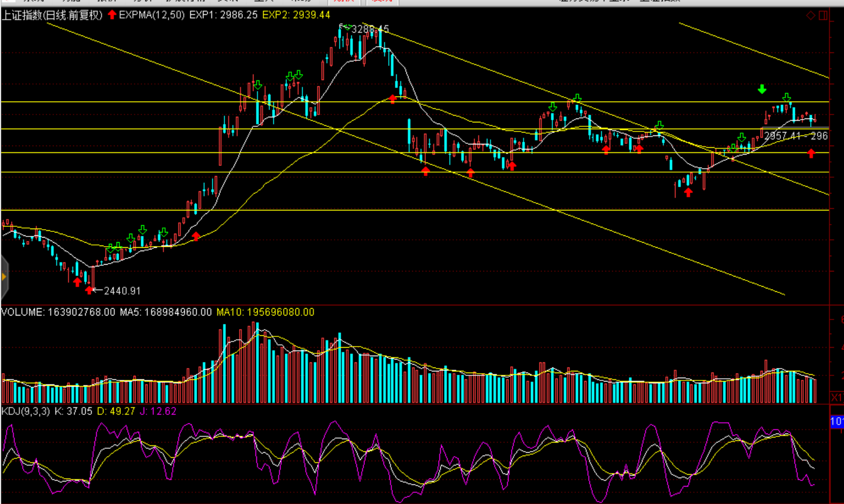
Task: Expand the left side panel arrow handle
Action: click(x=4, y=277)
